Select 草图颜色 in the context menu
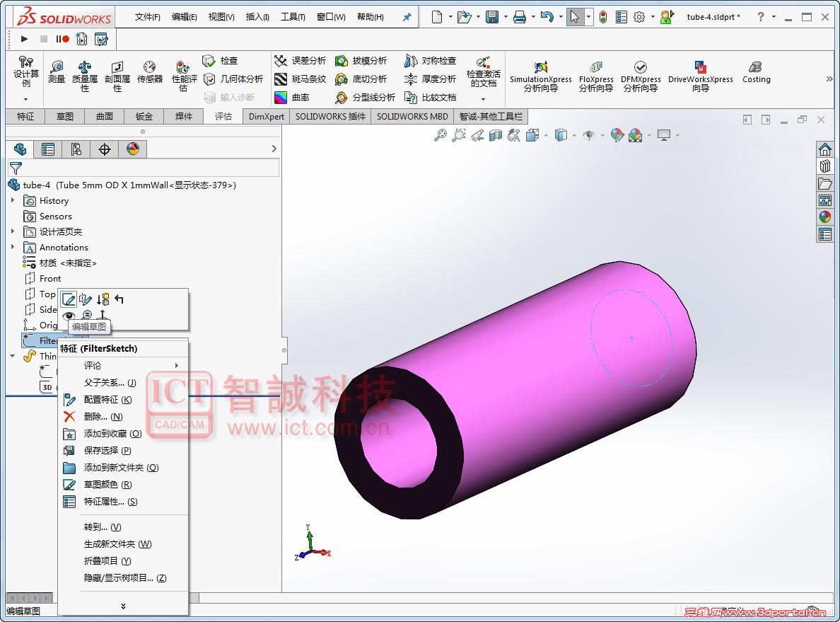Viewport: 840px width, 622px height. 123,484
